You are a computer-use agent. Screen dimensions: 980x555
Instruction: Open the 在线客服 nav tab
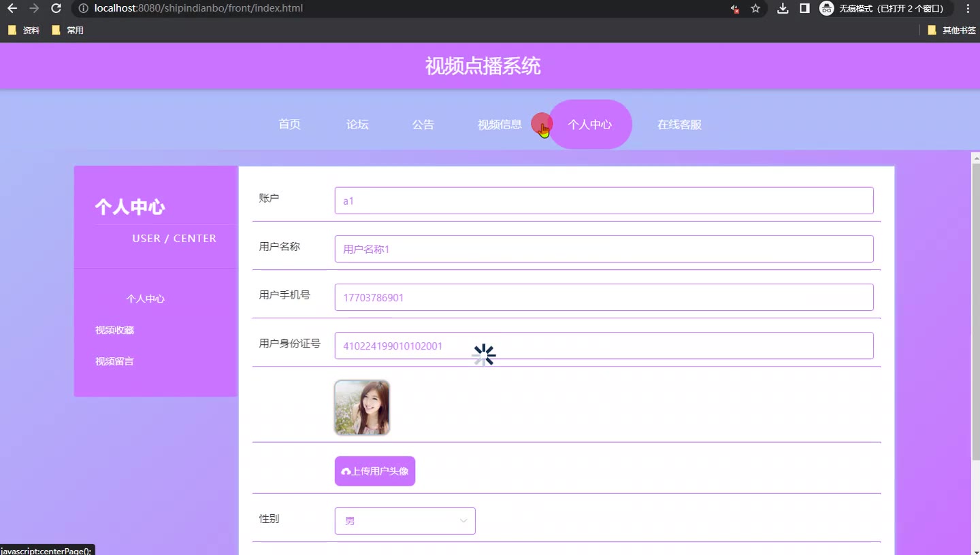[x=679, y=124]
